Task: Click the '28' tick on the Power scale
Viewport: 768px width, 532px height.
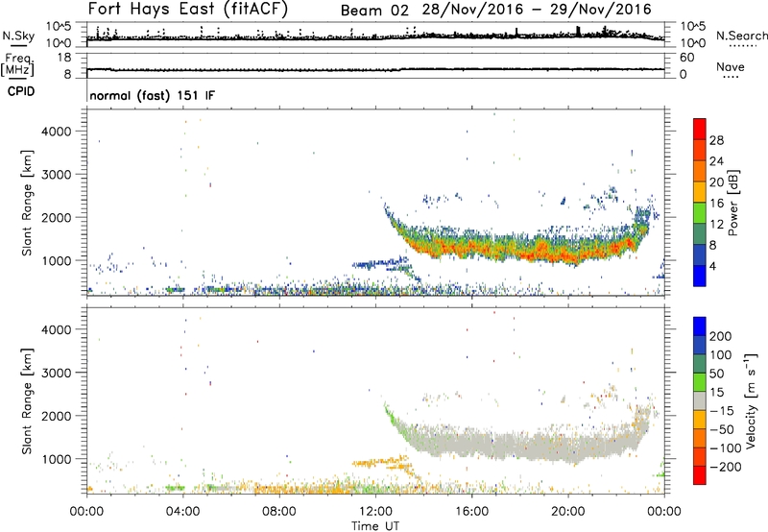Action: pyautogui.click(x=716, y=140)
